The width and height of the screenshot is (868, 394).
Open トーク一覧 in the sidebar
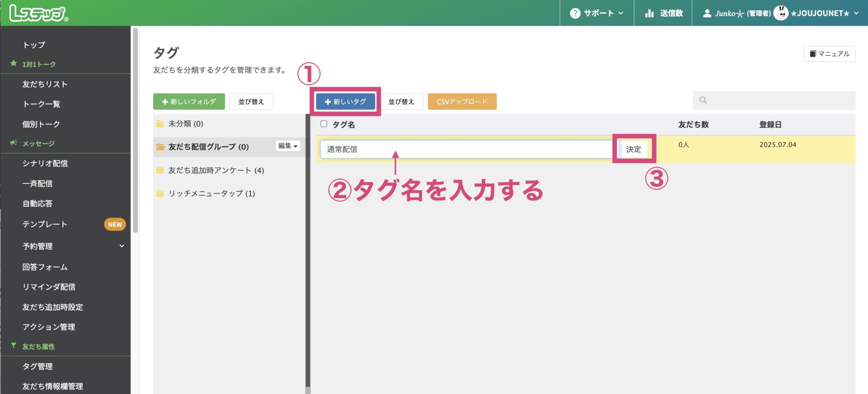41,104
